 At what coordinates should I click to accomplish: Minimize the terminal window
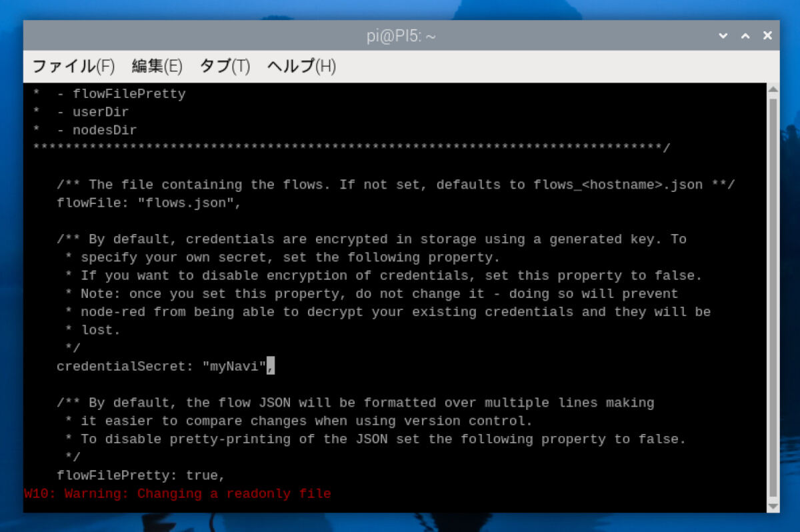[x=723, y=36]
